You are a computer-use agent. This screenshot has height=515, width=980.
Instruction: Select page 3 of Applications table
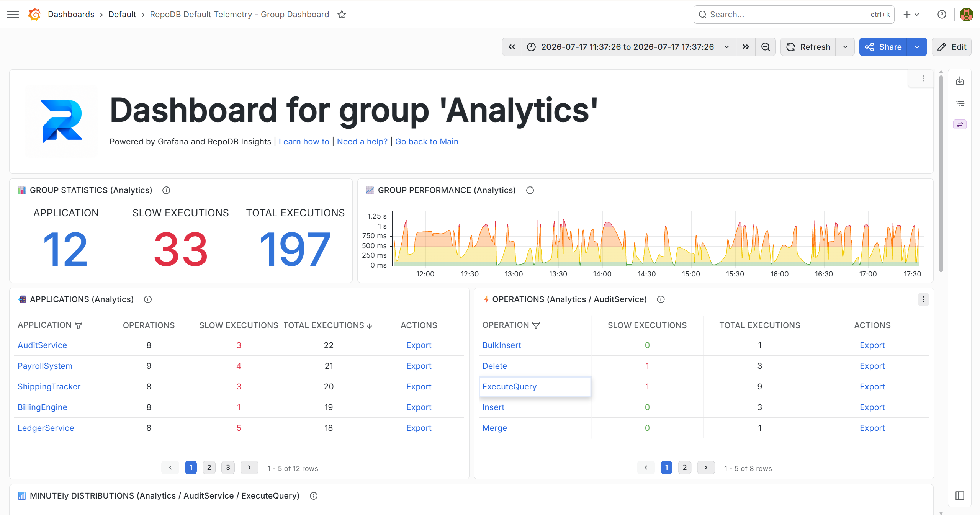tap(228, 468)
